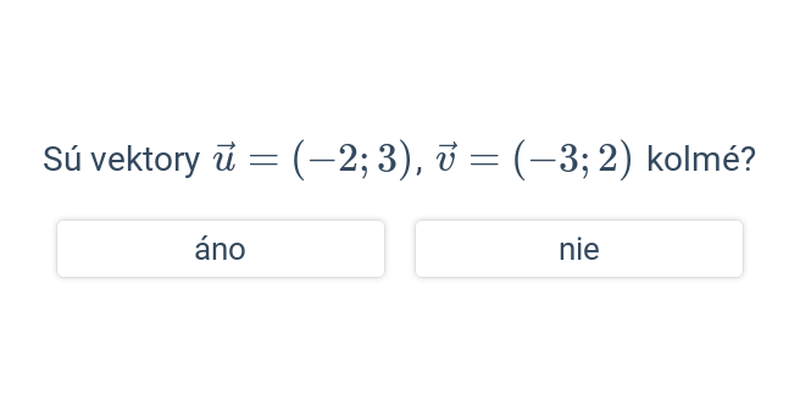Answer that the vectors are not perpendicular

579,249
